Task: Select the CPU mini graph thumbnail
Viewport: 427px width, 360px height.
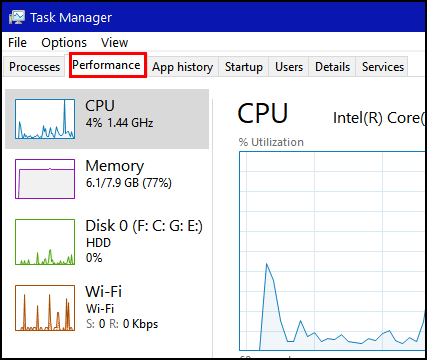Action: [x=45, y=119]
